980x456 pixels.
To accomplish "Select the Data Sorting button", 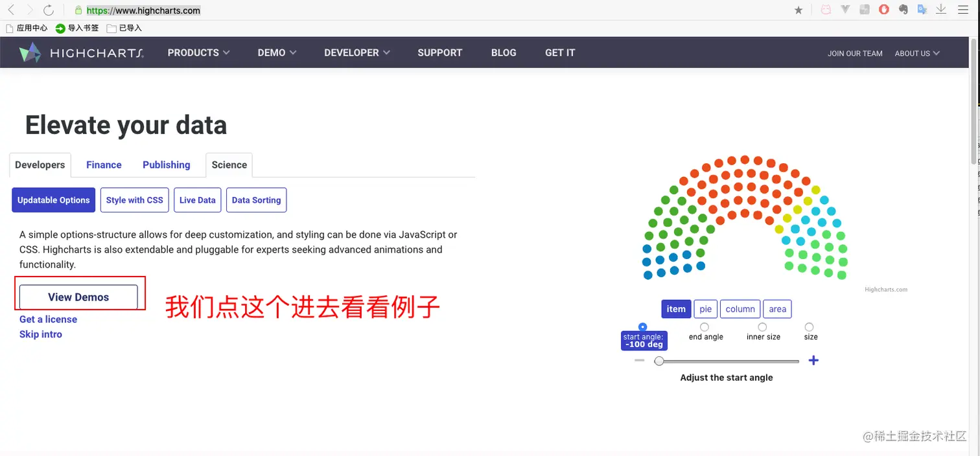I will pos(257,200).
